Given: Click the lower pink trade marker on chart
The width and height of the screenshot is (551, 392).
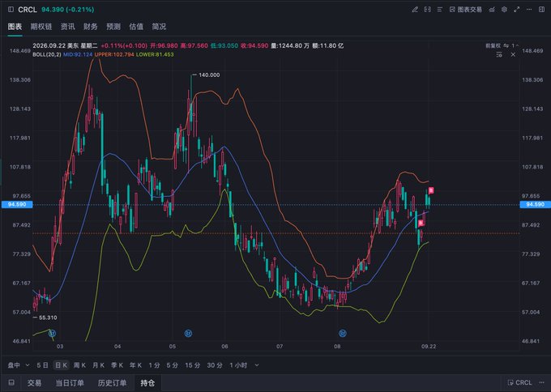Looking at the screenshot, I should tap(421, 223).
